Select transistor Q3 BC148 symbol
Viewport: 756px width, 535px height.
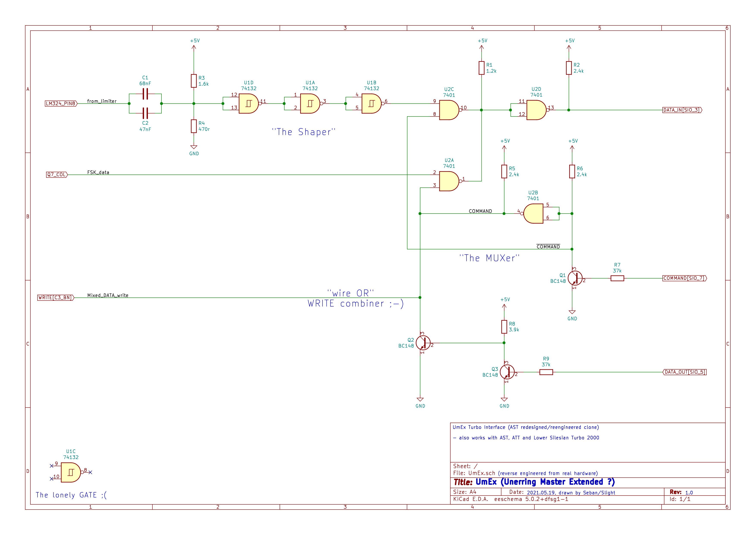click(x=507, y=372)
